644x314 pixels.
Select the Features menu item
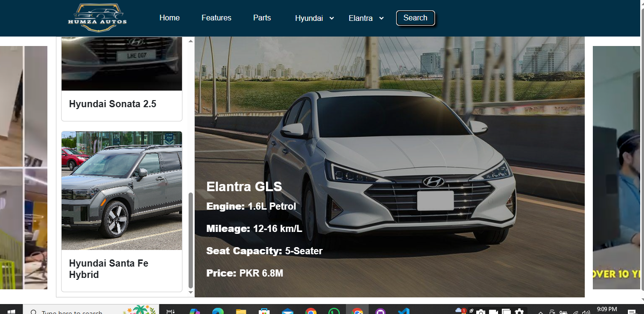pos(216,18)
